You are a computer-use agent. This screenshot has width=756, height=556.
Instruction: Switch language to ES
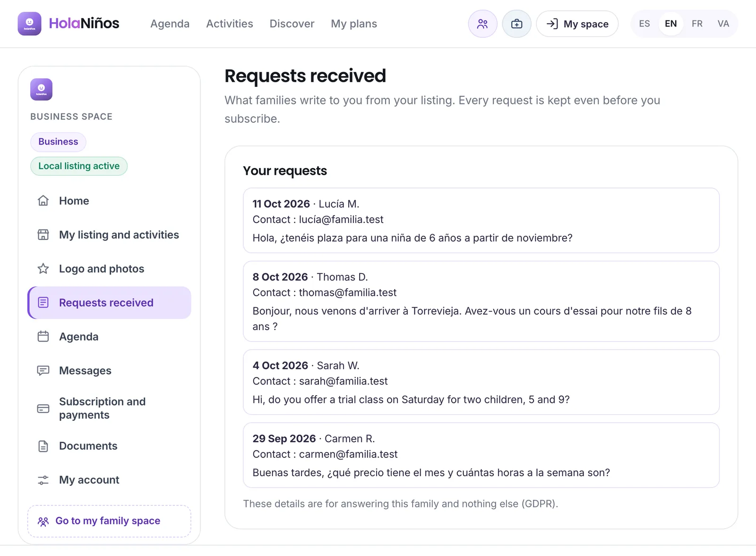pos(644,24)
